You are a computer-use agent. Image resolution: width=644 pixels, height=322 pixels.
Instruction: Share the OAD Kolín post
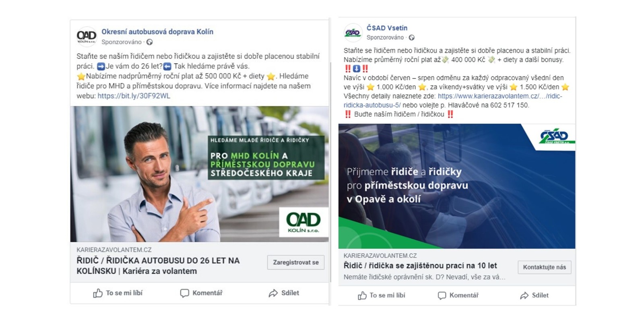click(284, 293)
